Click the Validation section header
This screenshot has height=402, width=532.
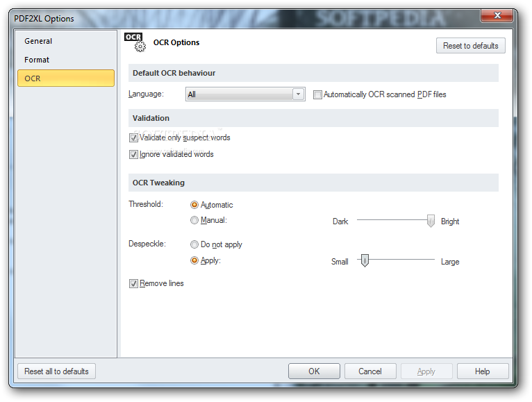pos(313,118)
